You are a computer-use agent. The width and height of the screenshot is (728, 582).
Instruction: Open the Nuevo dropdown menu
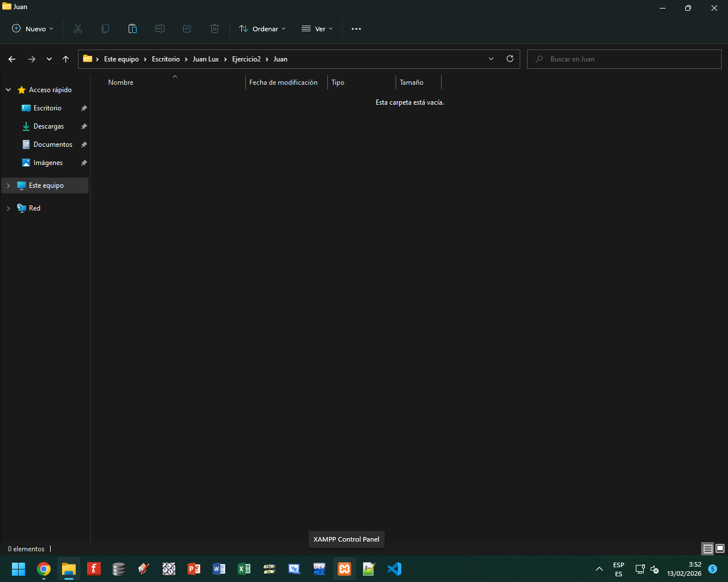point(32,28)
